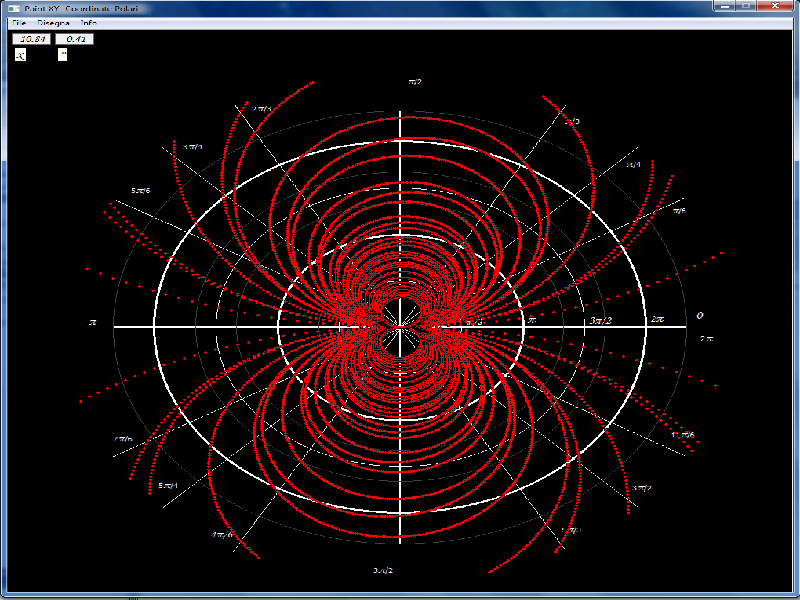Click the π/2 angle label at top
800x600 pixels.
click(x=415, y=81)
